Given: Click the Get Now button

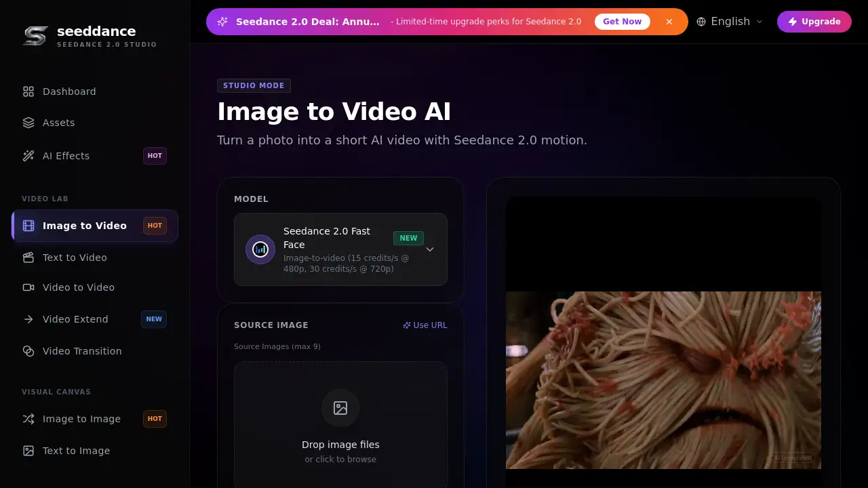Looking at the screenshot, I should tap(623, 22).
